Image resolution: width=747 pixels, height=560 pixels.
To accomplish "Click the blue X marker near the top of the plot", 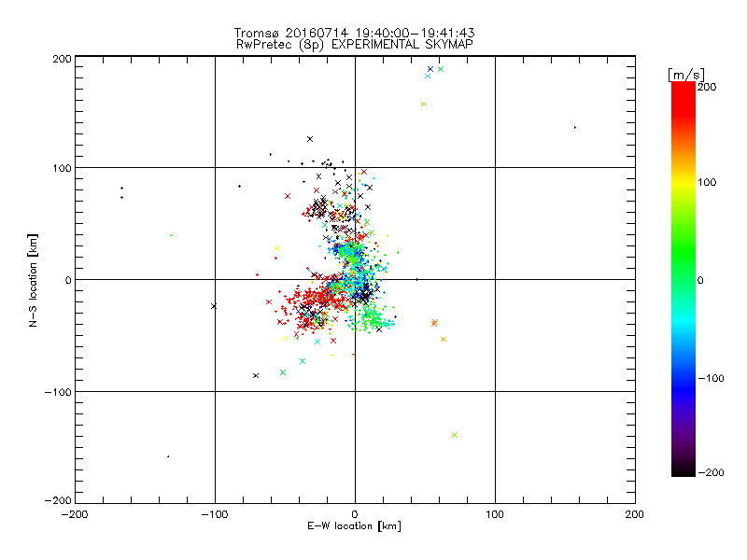I will pyautogui.click(x=430, y=69).
